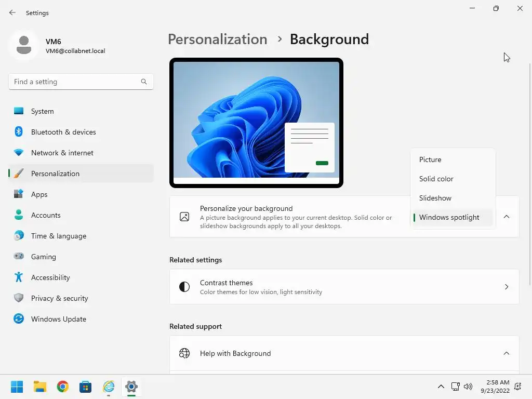The image size is (532, 399).
Task: Click the vertical scrollbar of settings page
Action: click(x=530, y=174)
